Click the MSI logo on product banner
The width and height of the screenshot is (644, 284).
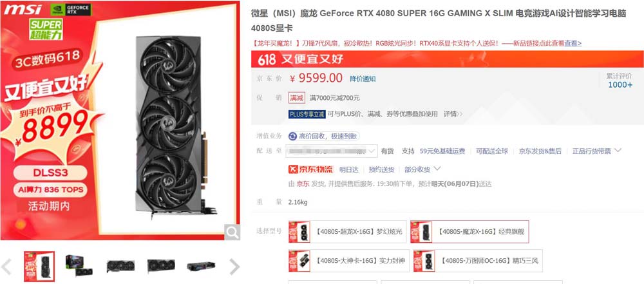pos(23,10)
